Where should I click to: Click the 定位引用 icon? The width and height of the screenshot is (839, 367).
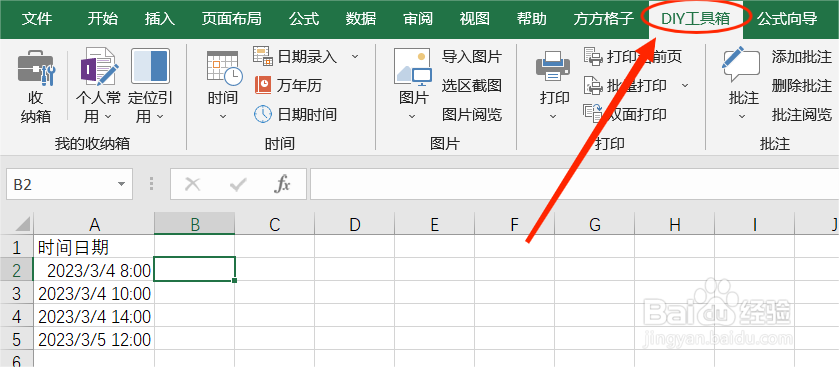coord(150,66)
